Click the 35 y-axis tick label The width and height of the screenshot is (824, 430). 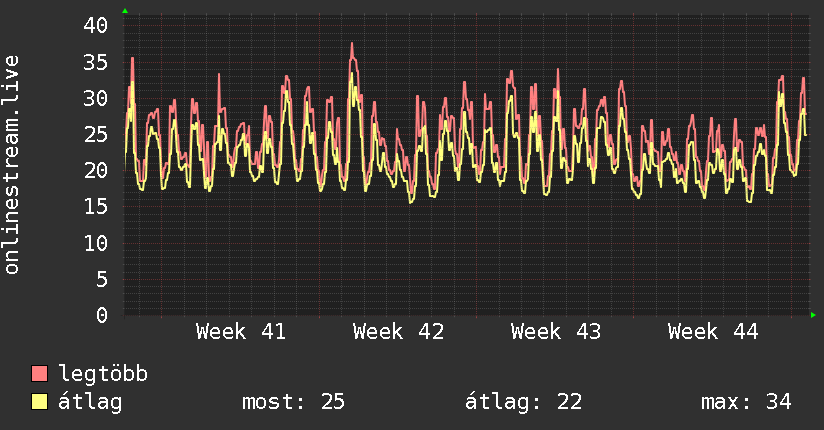coord(96,63)
